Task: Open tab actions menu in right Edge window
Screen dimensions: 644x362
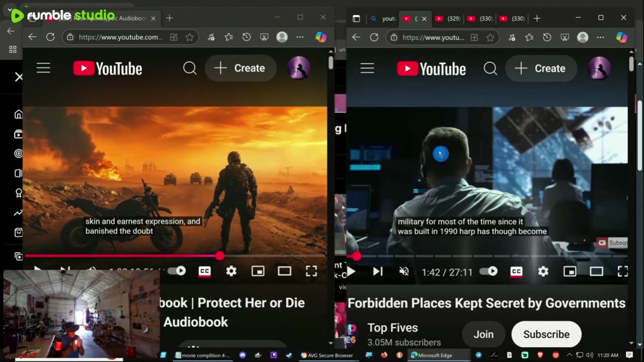Action: (x=356, y=19)
